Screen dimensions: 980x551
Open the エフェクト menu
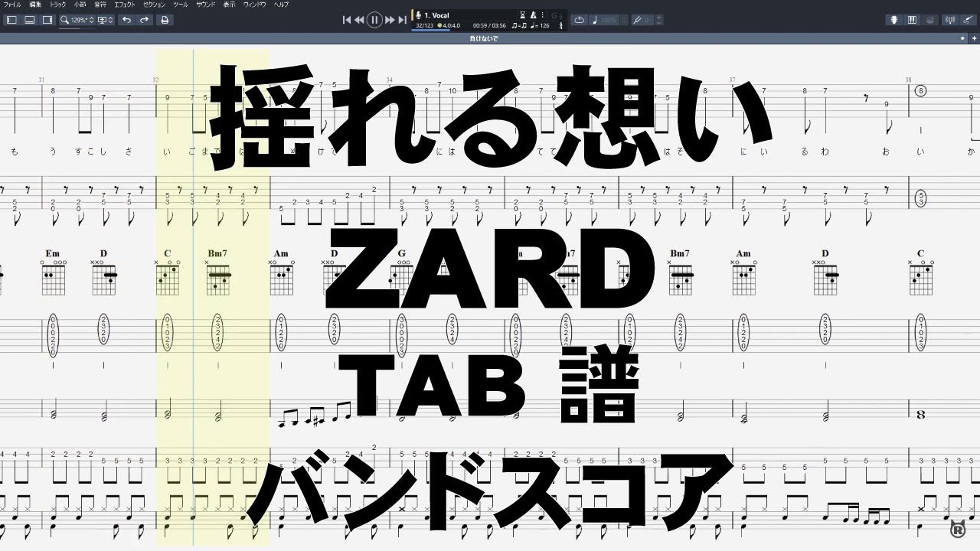[122, 5]
